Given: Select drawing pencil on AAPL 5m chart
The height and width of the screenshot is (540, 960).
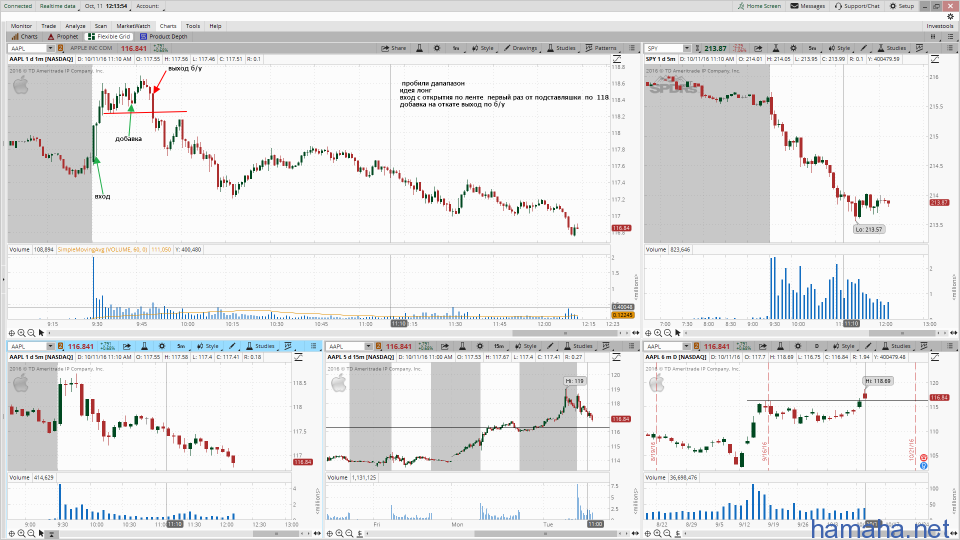Looking at the screenshot, I should [232, 346].
